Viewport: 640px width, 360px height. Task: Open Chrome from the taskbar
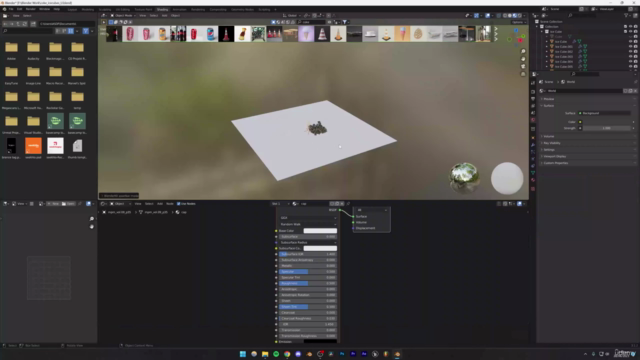pos(287,354)
